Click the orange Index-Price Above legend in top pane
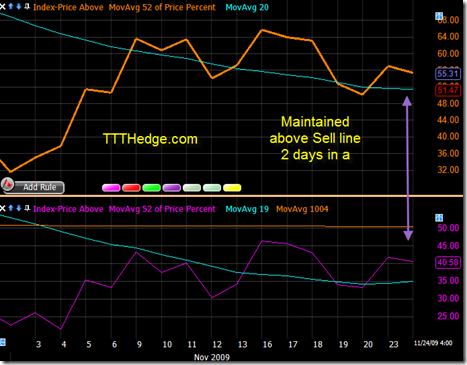This screenshot has height=365, width=467. (68, 7)
